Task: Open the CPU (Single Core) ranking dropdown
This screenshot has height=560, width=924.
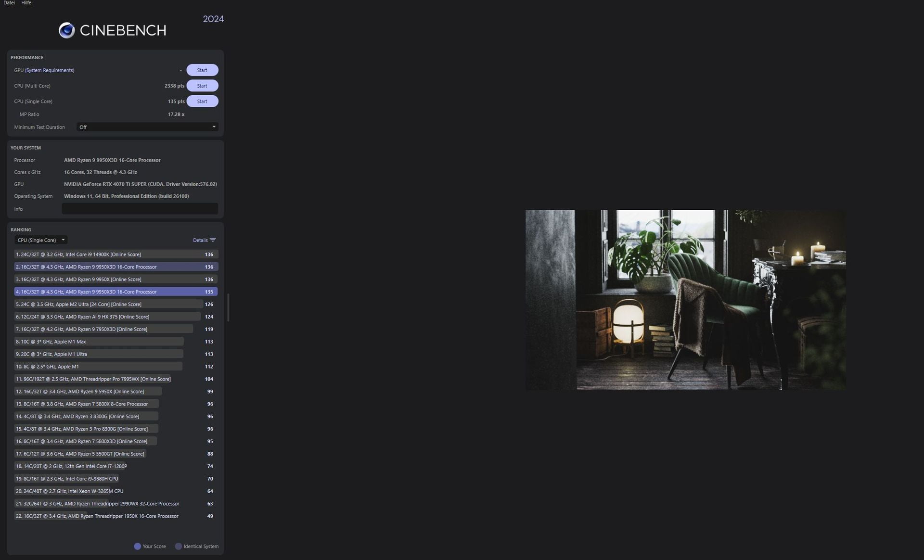Action: [41, 240]
